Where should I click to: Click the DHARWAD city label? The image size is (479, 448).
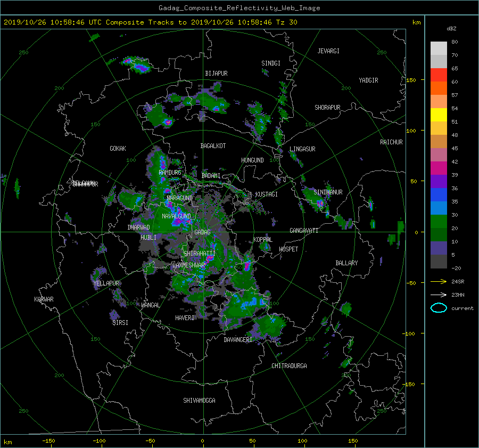point(138,227)
